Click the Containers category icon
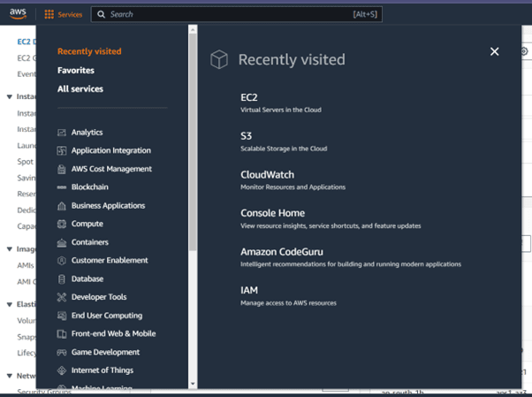The width and height of the screenshot is (532, 397). (x=62, y=242)
